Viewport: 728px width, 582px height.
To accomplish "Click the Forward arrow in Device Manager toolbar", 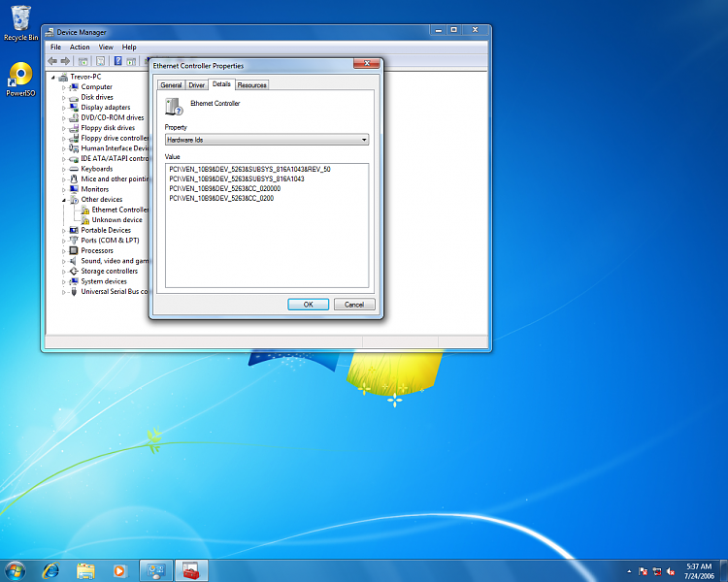I will [x=65, y=61].
